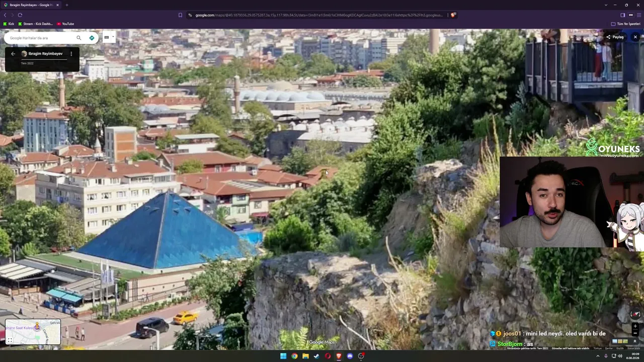Image resolution: width=644 pixels, height=362 pixels.
Task: Open the volume control in tray
Action: 620,356
